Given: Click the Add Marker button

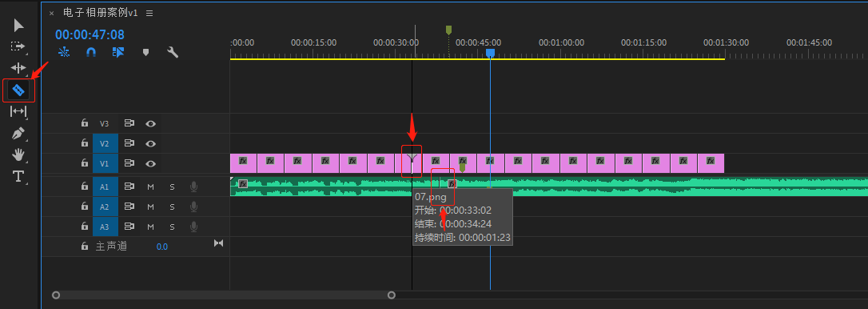Looking at the screenshot, I should 145,52.
